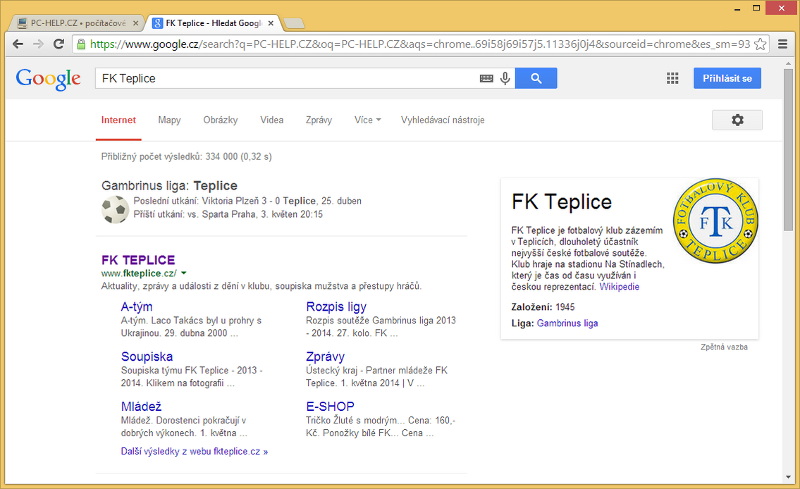Screen dimensions: 800x489
Task: Open the Google apps grid icon
Action: [x=672, y=78]
